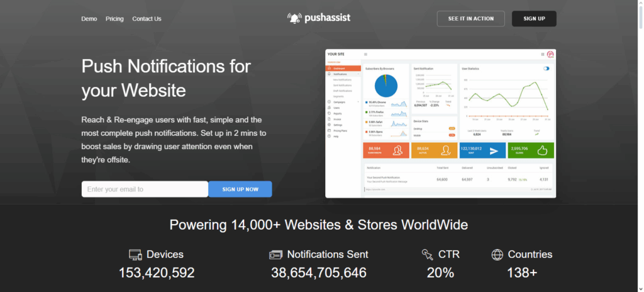The width and height of the screenshot is (644, 292).
Task: Click the Subscribers By Browsers pie chart
Action: [386, 86]
